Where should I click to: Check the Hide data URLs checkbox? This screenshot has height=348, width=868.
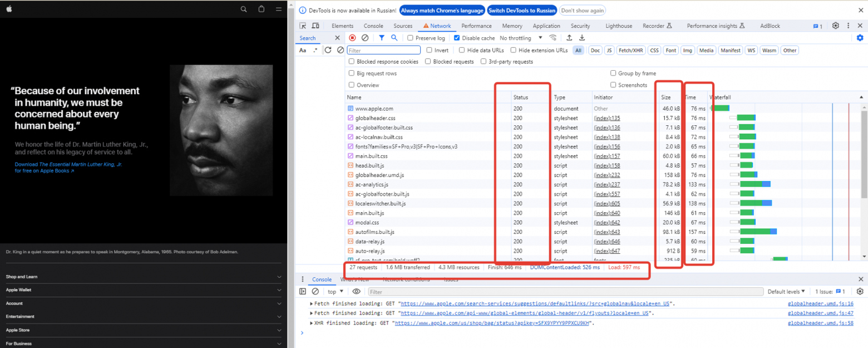pos(463,50)
